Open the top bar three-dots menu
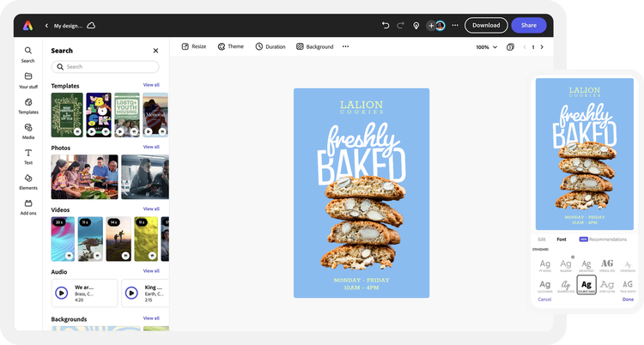This screenshot has height=345, width=644. tap(455, 26)
